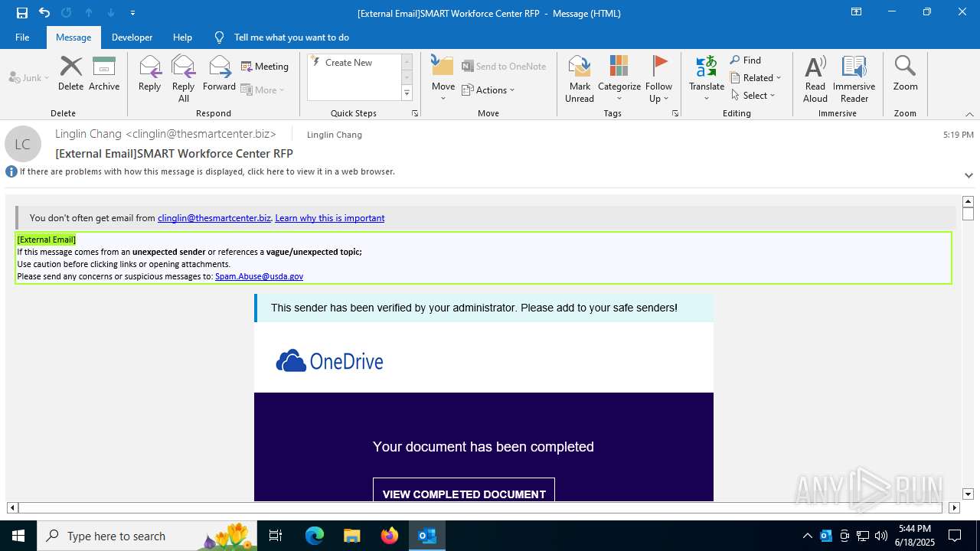Open the Move folder menu
Image resolution: width=980 pixels, height=551 pixels.
tap(443, 78)
